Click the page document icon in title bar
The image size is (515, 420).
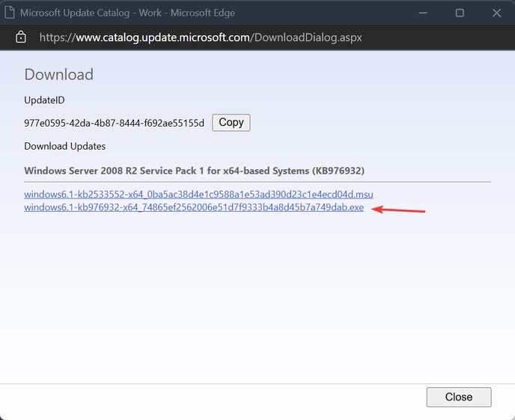(x=10, y=13)
